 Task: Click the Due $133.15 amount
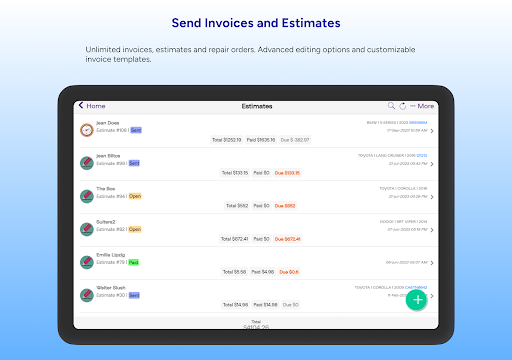(x=287, y=173)
